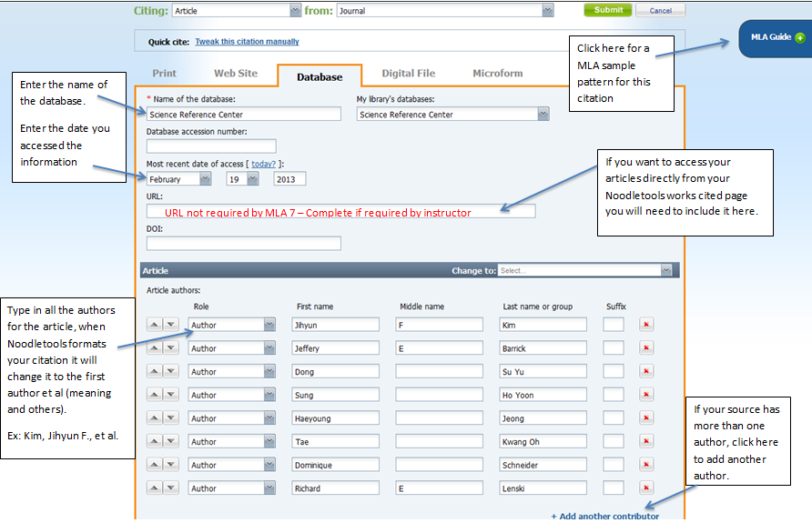The width and height of the screenshot is (812, 523).
Task: Click the URL input field
Action: (340, 211)
